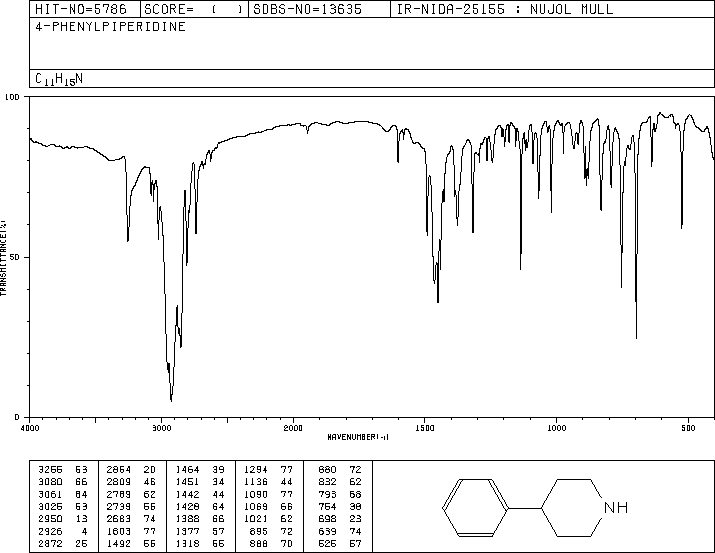Click the 754 wavenumber in peak table
Screen dimensions: 715x553
pyautogui.click(x=327, y=506)
